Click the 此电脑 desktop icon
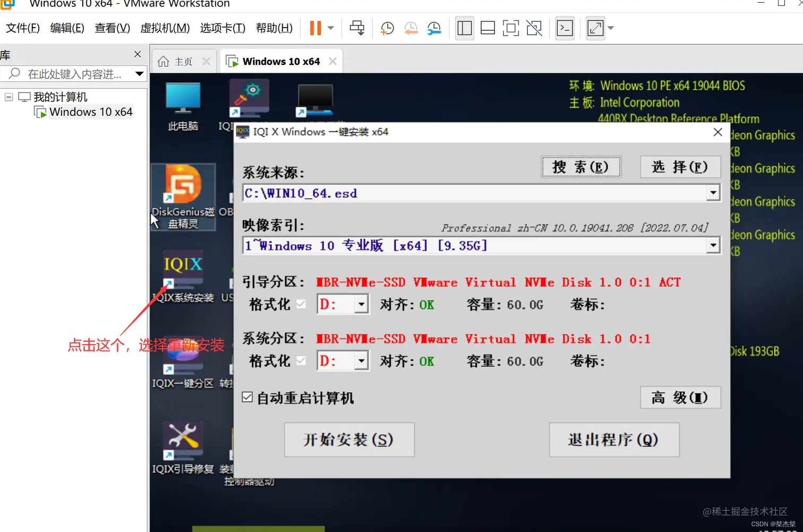The image size is (803, 532). coord(183,107)
